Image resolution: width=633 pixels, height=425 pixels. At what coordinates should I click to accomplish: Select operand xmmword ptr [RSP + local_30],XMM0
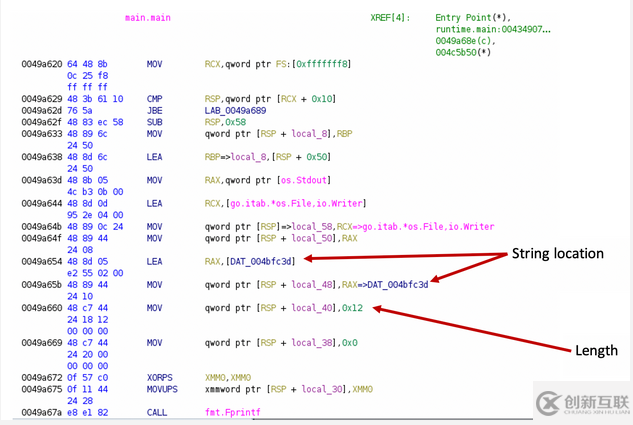(289, 389)
